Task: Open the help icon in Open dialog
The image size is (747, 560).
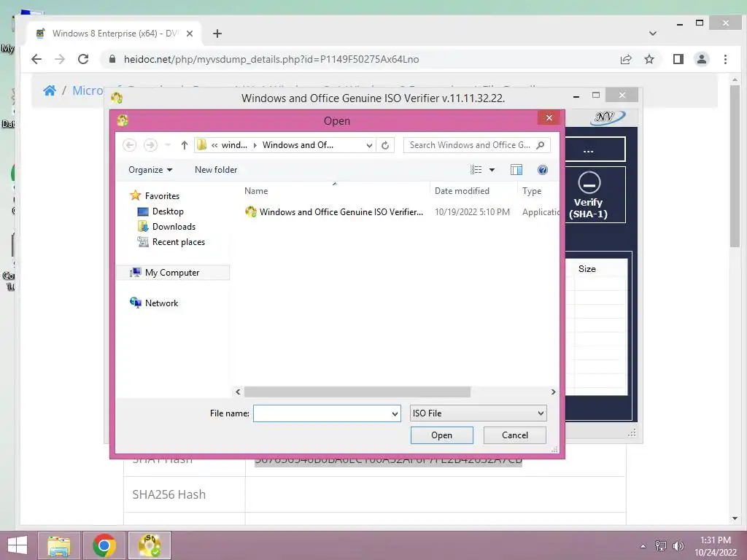Action: pos(542,169)
